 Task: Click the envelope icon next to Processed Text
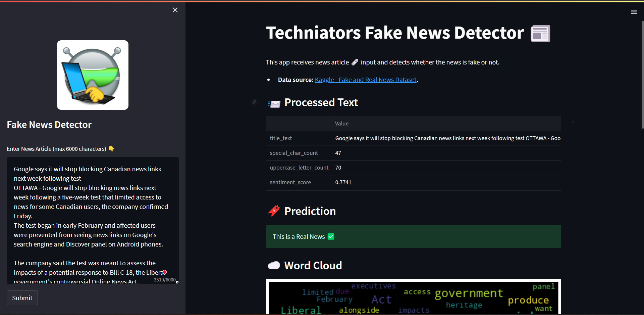tap(274, 104)
